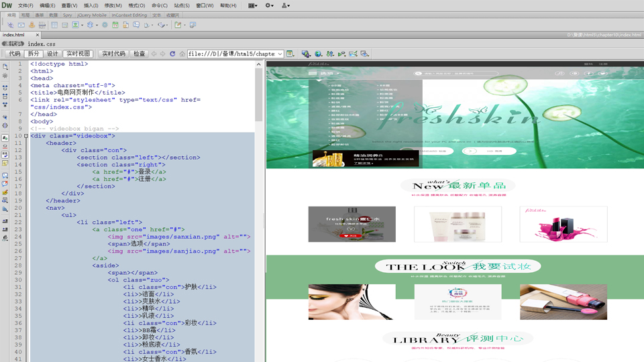This screenshot has height=362, width=644.
Task: Click the Tag Chooser icon
Action: (x=193, y=25)
